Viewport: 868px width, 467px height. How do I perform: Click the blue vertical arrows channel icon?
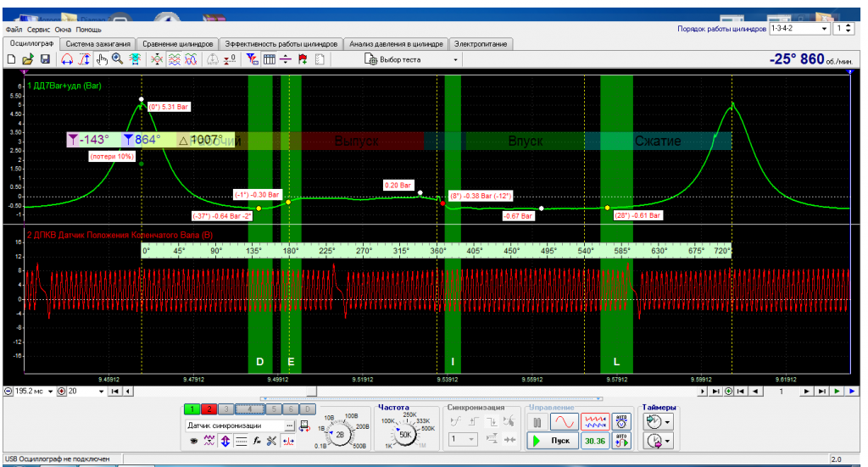point(225,441)
